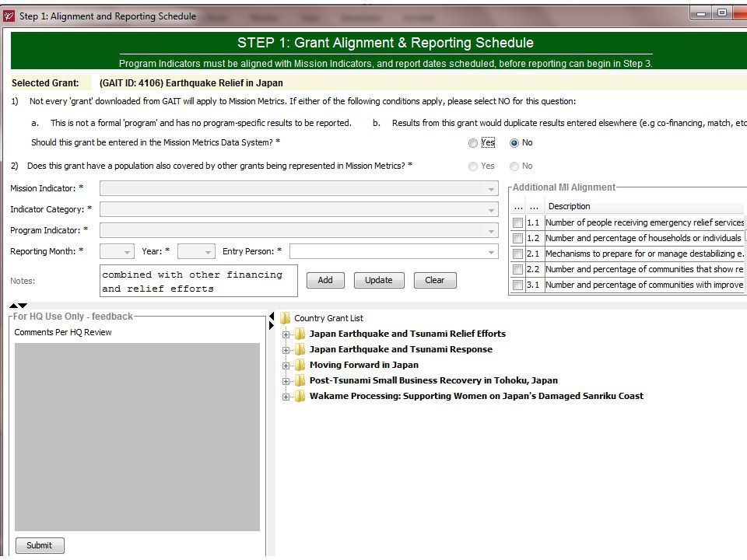Click 'Mechanisms to prepare for or manage destabilizing'

644,254
